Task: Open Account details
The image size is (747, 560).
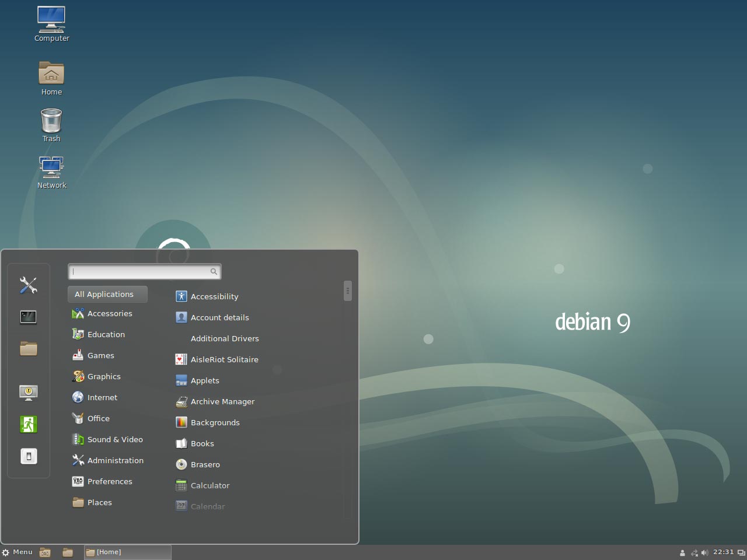Action: click(219, 317)
